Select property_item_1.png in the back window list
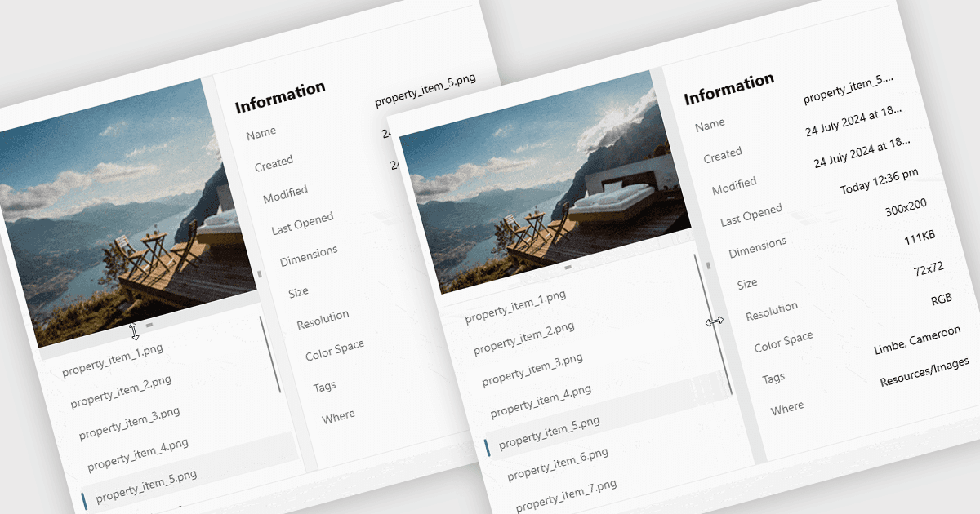 (x=112, y=361)
